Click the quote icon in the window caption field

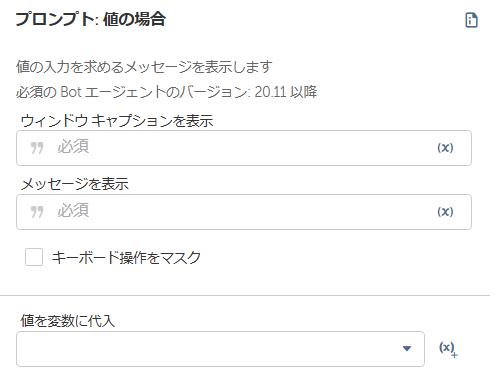coord(37,148)
